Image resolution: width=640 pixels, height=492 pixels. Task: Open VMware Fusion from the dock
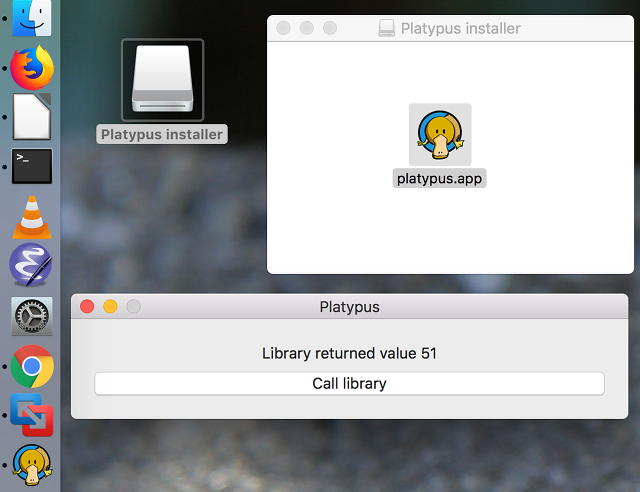coord(32,415)
